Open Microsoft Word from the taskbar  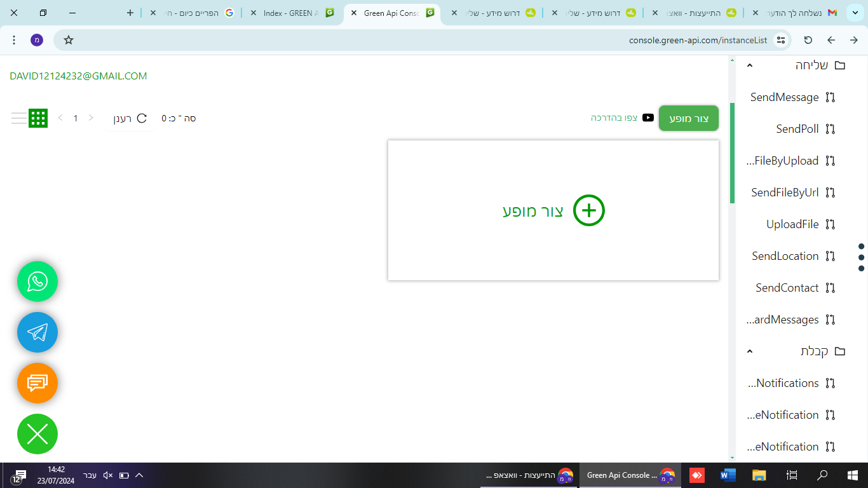coord(728,475)
